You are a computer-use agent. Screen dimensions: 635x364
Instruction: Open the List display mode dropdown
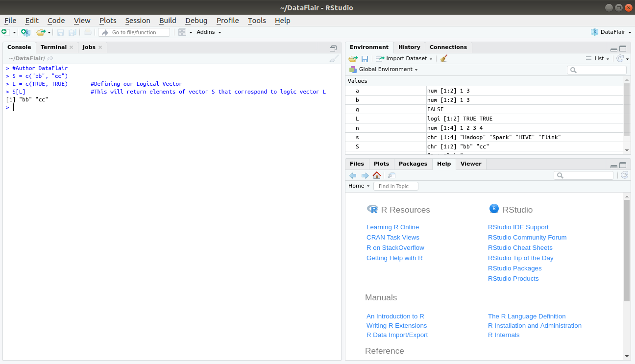pyautogui.click(x=599, y=58)
